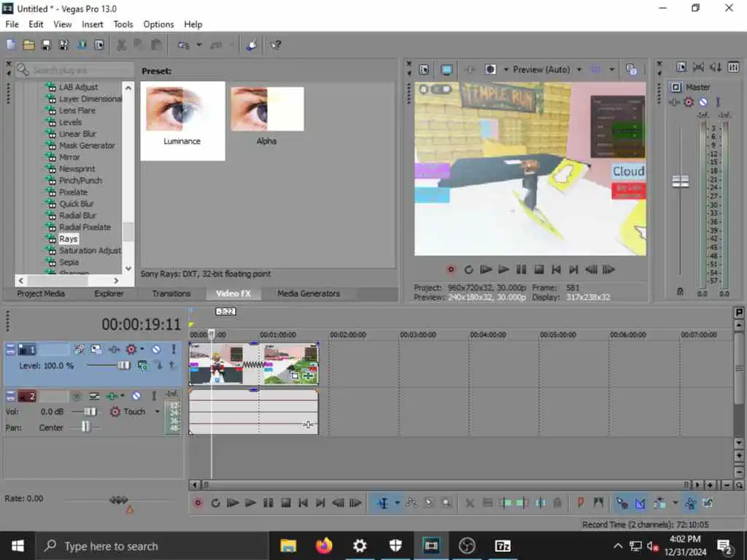Click the What's This help icon
This screenshot has height=560, width=747.
coord(276,44)
